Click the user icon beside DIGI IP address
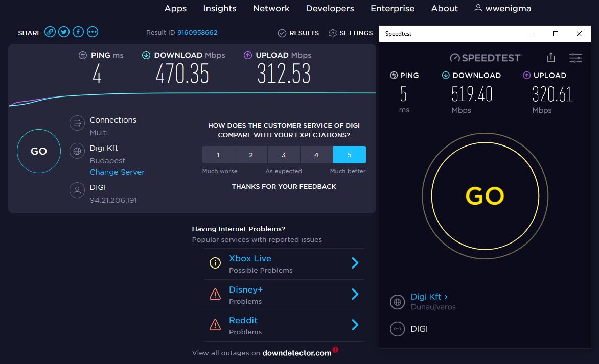 tap(77, 190)
